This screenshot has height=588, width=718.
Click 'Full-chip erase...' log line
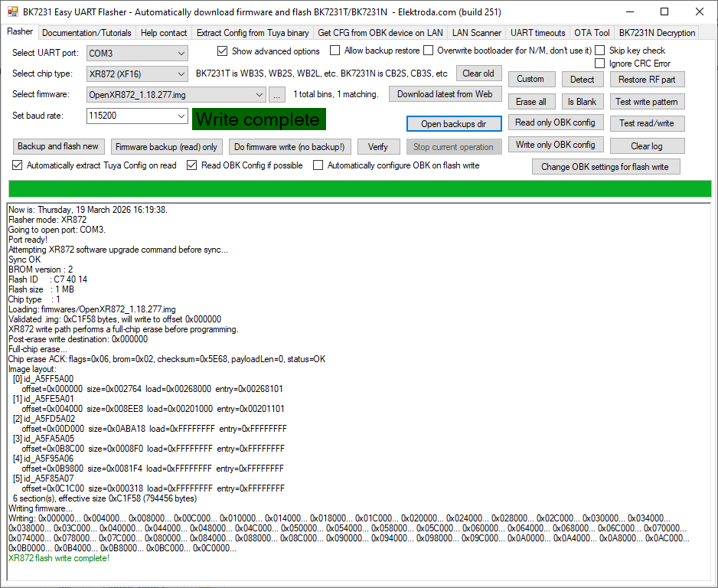pos(38,349)
